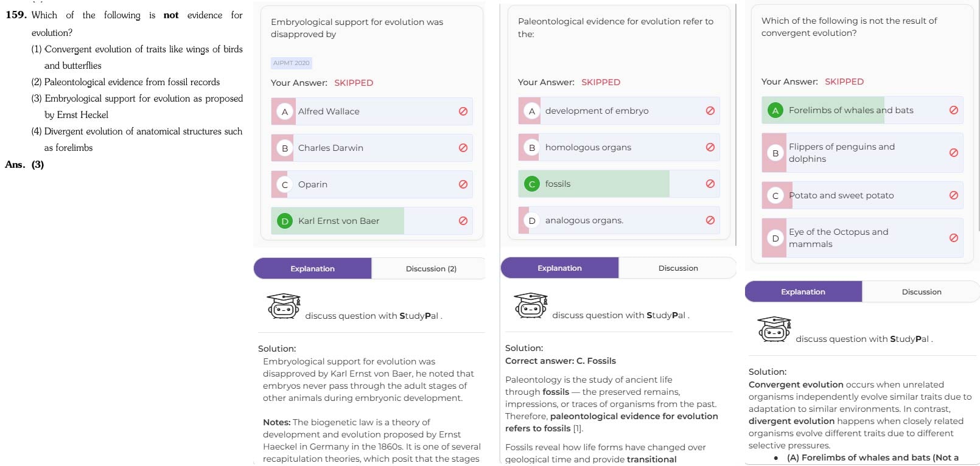Select option B Charles Darwin
The height and width of the screenshot is (466, 980).
372,148
